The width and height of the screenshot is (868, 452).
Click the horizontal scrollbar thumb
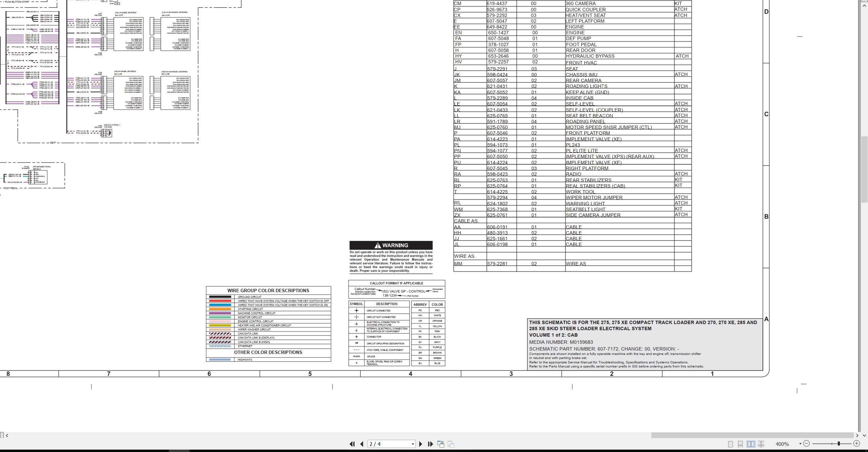coord(752,435)
